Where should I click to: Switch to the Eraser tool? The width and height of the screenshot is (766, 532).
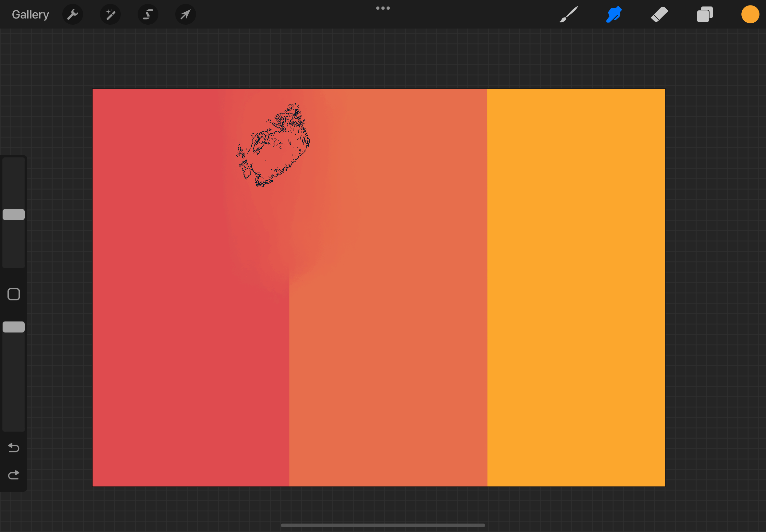659,14
